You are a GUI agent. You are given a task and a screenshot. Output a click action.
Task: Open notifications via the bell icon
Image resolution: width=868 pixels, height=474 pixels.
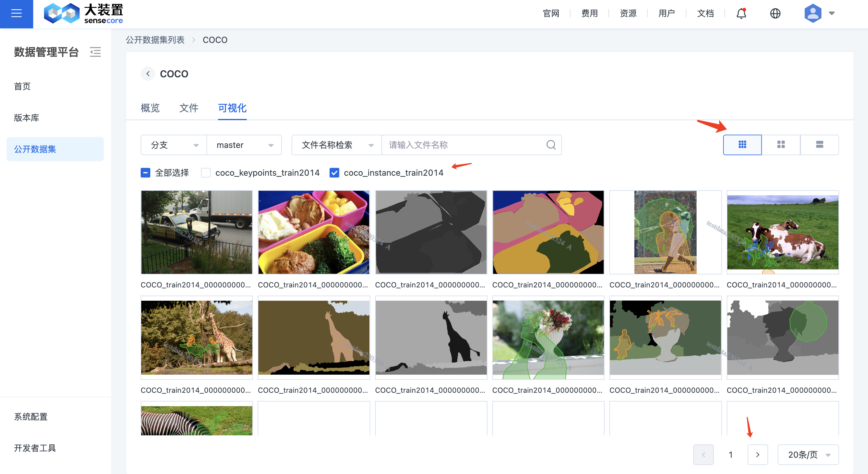[x=741, y=14]
